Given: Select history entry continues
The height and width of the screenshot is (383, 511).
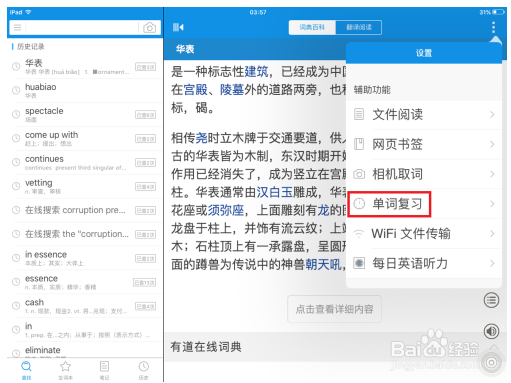Looking at the screenshot, I should click(85, 162).
